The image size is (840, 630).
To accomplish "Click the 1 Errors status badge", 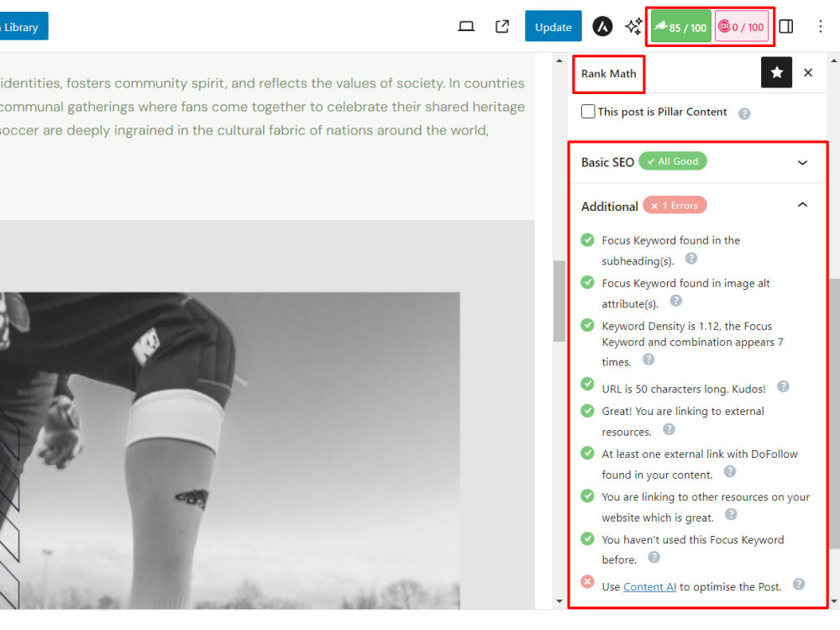I will coord(675,205).
